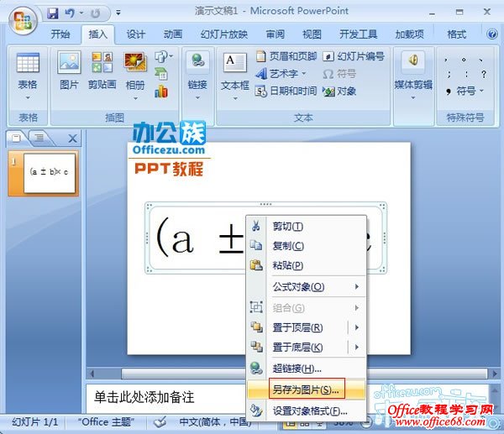This screenshot has height=434, width=504.
Task: Open the 加载项 tab
Action: coord(410,34)
